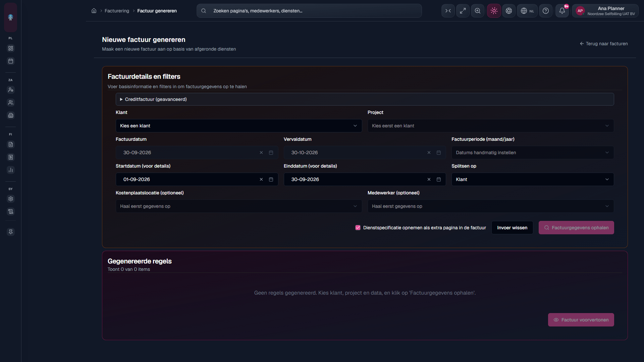Click the Einddatum field showing 30-09-2026
The width and height of the screenshot is (644, 362).
365,179
